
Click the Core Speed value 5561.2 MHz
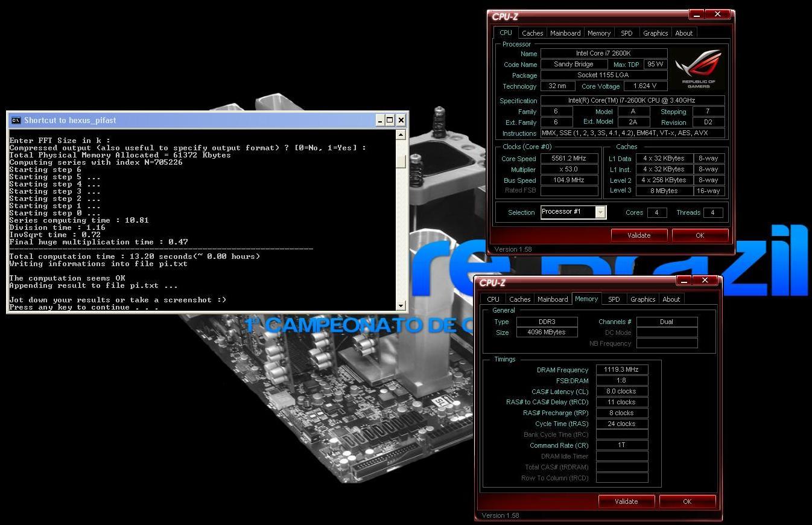pyautogui.click(x=569, y=158)
